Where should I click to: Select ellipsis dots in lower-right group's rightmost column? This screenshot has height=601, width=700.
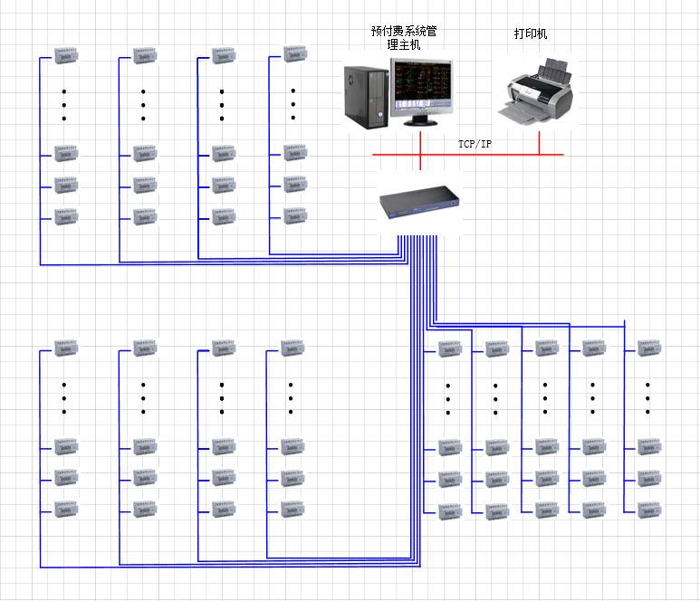click(648, 398)
